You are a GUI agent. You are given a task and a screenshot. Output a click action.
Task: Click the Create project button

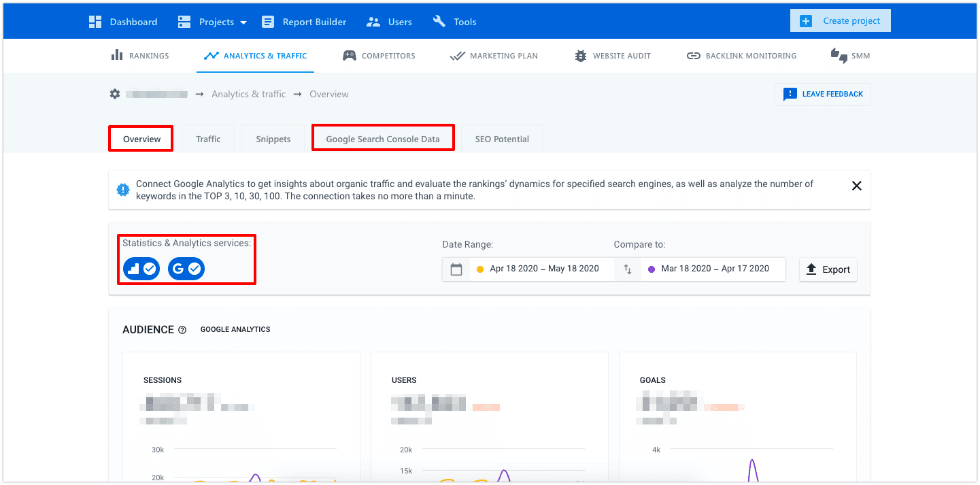tap(840, 21)
